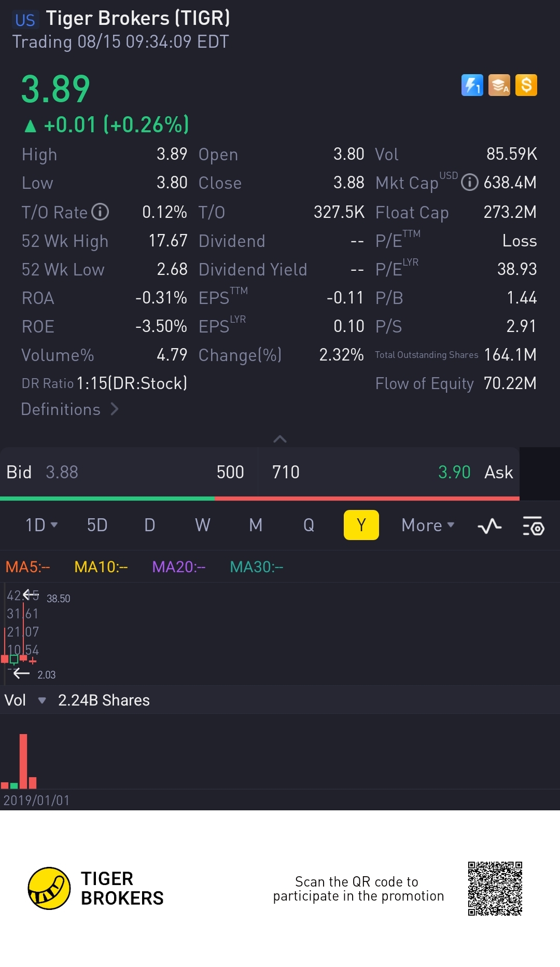
Task: Select the Y yearly chart tab
Action: tap(361, 525)
